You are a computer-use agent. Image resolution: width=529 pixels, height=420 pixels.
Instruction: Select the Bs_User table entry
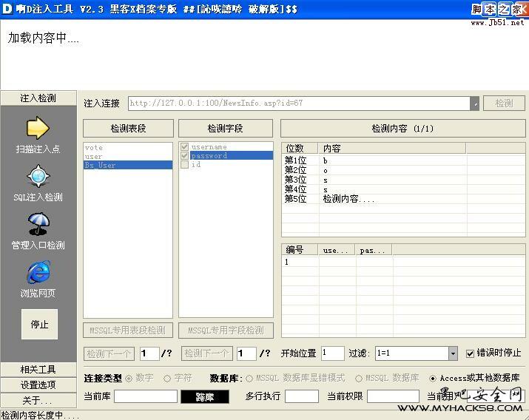[128, 165]
